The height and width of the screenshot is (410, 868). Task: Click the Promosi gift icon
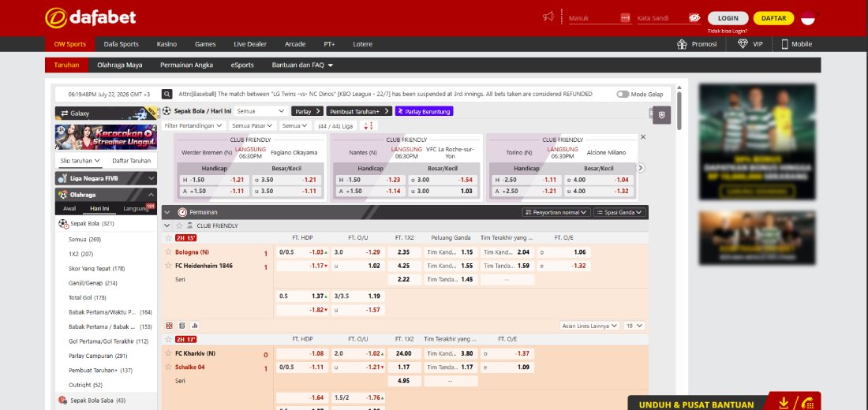click(682, 44)
